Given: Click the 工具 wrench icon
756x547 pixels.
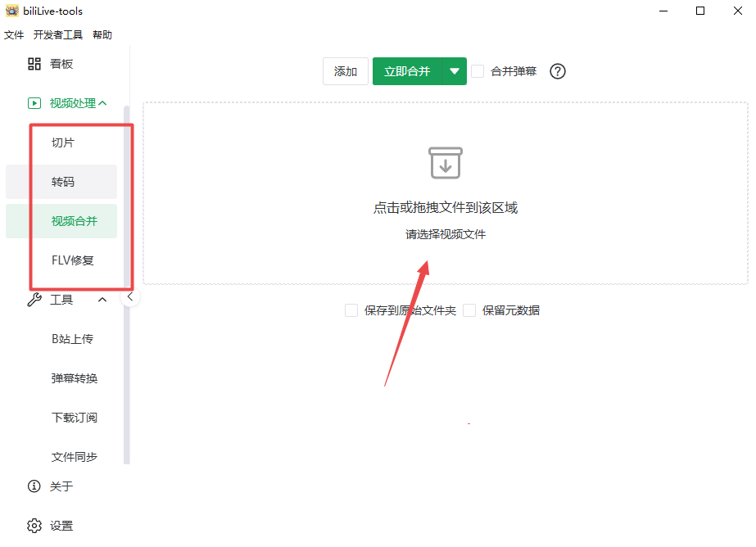Looking at the screenshot, I should [34, 300].
